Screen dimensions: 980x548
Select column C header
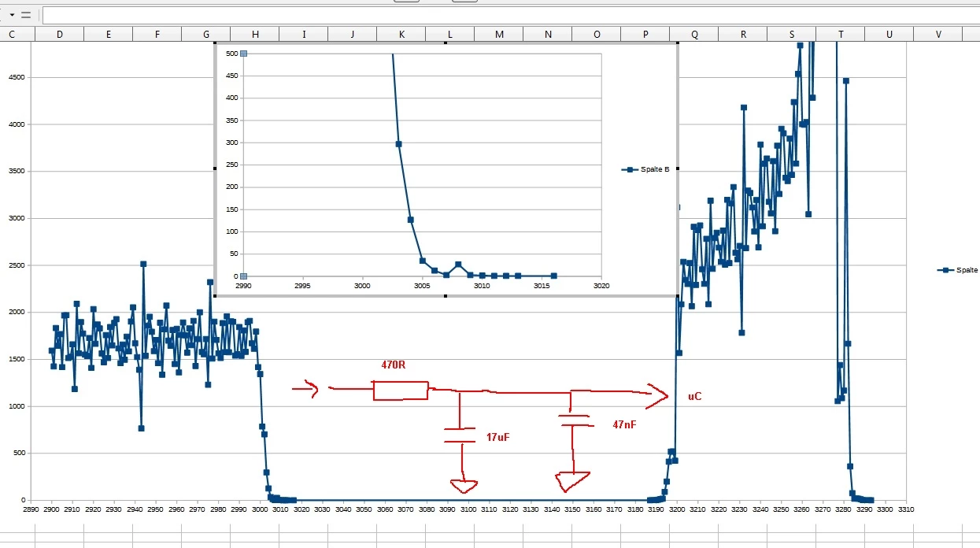(x=11, y=34)
